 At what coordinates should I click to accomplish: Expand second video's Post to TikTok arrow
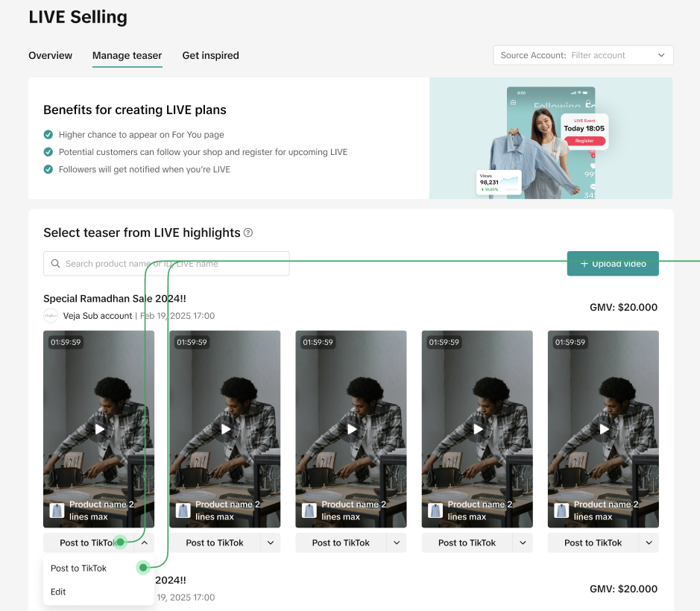coord(271,543)
